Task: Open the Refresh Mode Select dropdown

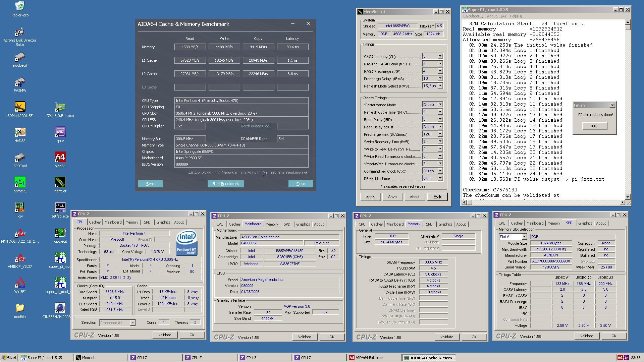Action: pyautogui.click(x=440, y=86)
